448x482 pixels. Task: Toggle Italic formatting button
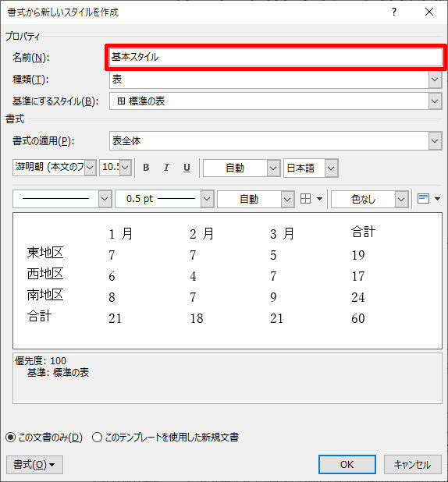point(166,168)
